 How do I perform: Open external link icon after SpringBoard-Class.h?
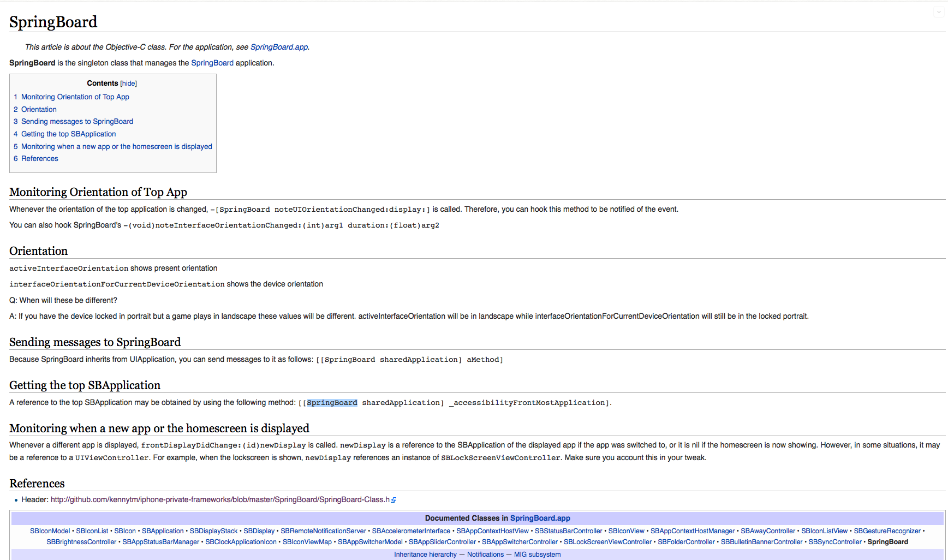point(393,500)
